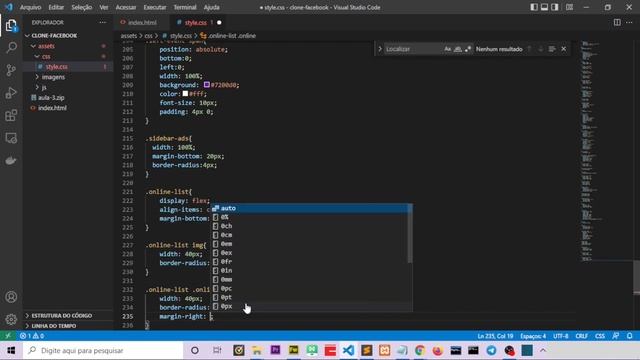Change indentation via Espaços: 4
The width and height of the screenshot is (640, 360).
[x=533, y=336]
